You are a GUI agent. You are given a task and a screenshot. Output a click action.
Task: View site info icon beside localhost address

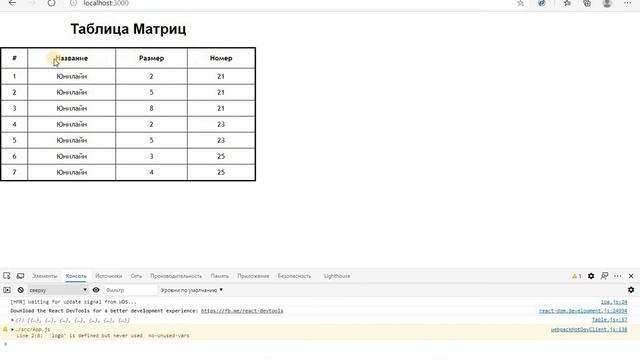pos(73,3)
